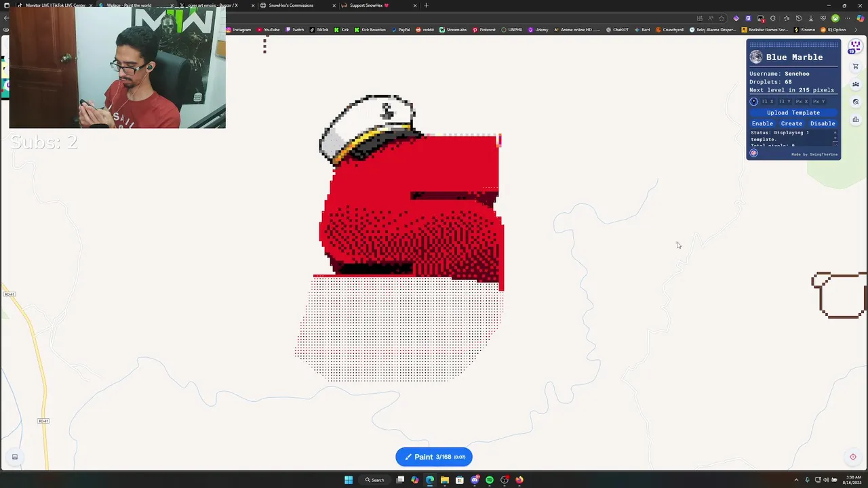The height and width of the screenshot is (488, 868).
Task: Click Disable in the Blue Marble panel
Action: [x=823, y=123]
